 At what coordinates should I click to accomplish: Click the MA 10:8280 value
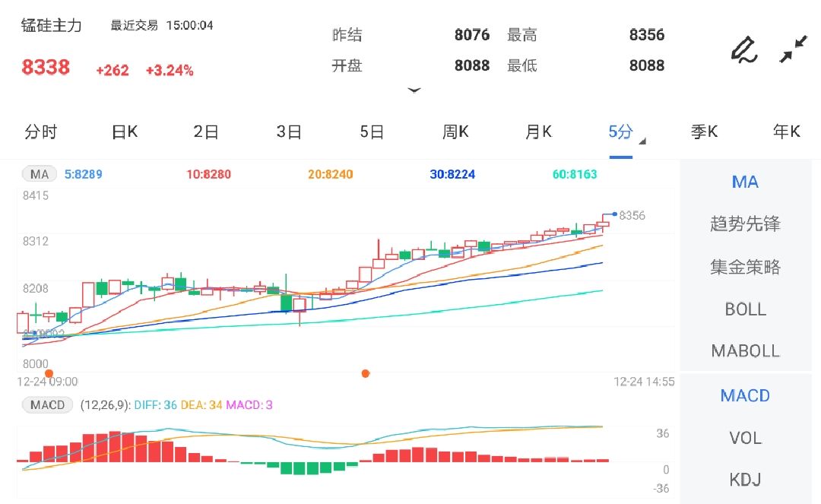[x=208, y=174]
